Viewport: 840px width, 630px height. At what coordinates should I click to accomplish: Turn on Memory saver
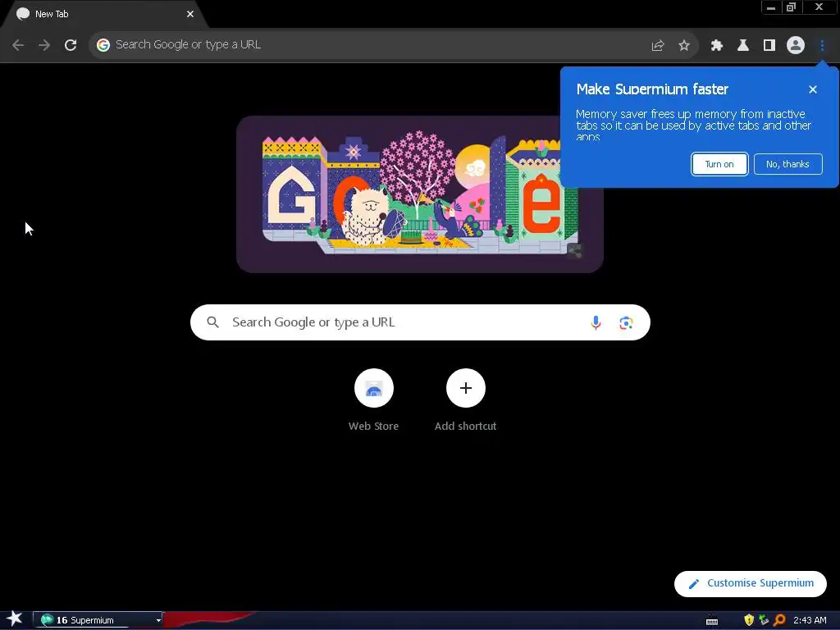click(719, 164)
